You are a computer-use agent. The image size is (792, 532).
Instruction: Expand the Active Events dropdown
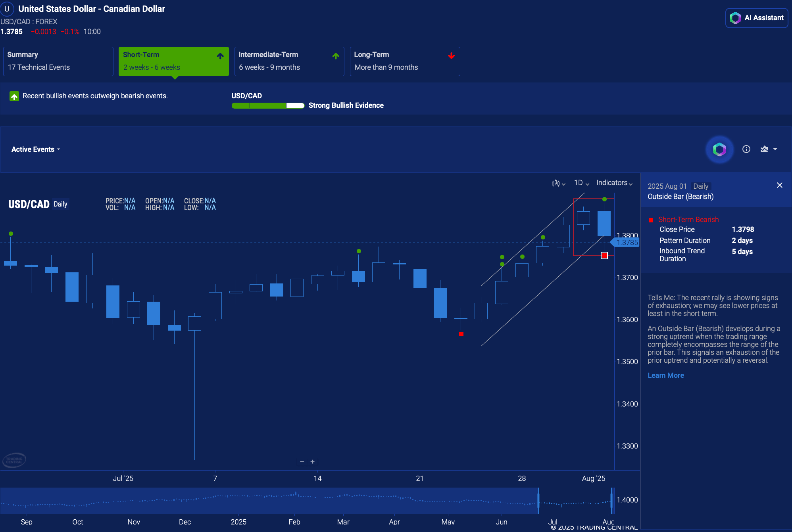click(x=36, y=149)
